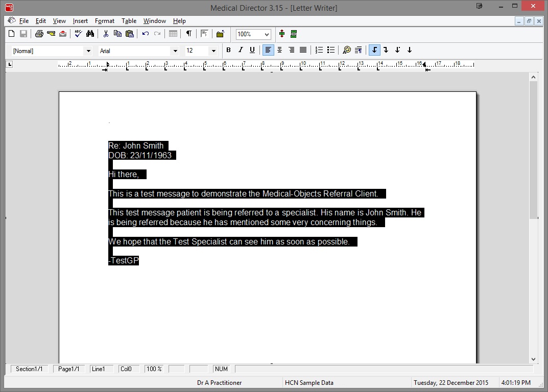Open the Insert menu
Screen dimensions: 548x392
pyautogui.click(x=80, y=21)
